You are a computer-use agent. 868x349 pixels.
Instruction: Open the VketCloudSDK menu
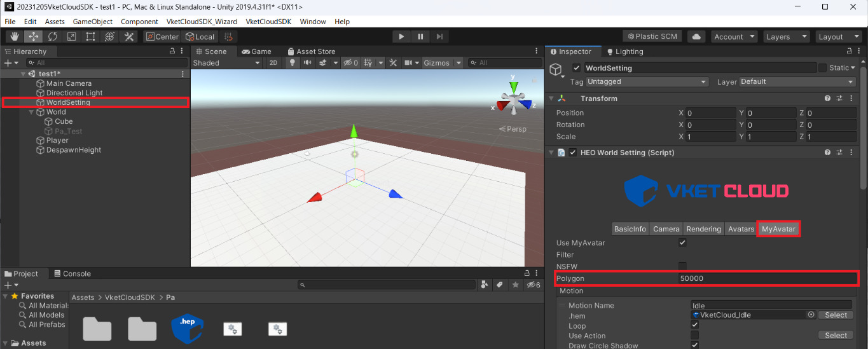pos(268,22)
